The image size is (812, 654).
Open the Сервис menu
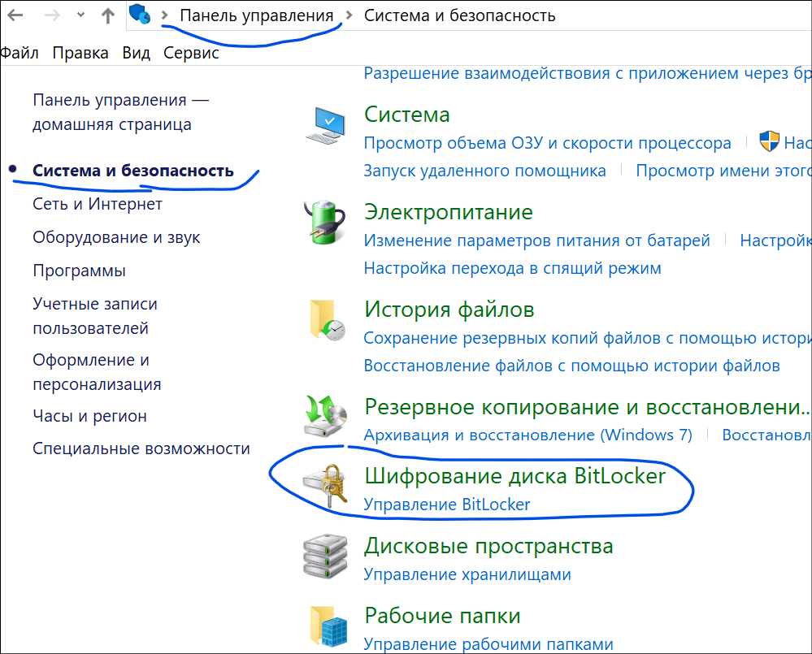click(191, 53)
